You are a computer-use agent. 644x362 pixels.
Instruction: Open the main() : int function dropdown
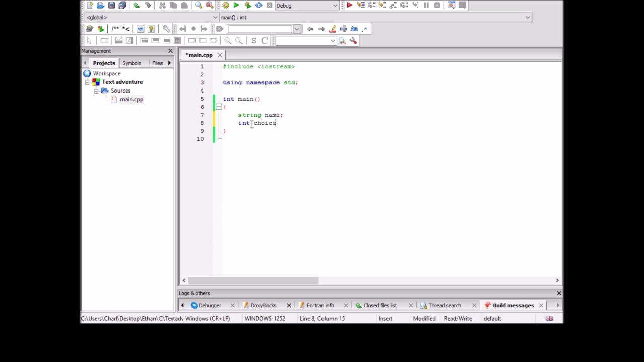point(375,17)
